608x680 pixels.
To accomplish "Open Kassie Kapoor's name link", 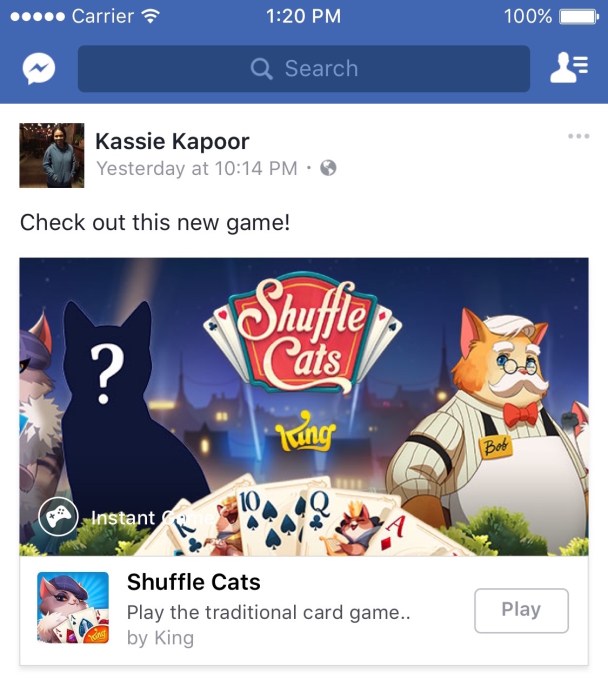I will (172, 141).
